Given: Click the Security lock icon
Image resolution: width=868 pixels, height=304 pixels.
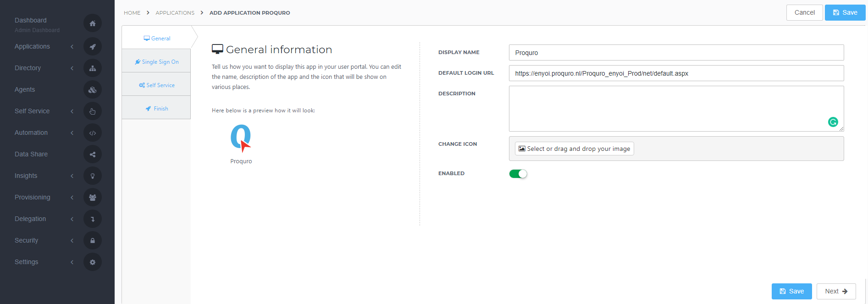Looking at the screenshot, I should 93,240.
